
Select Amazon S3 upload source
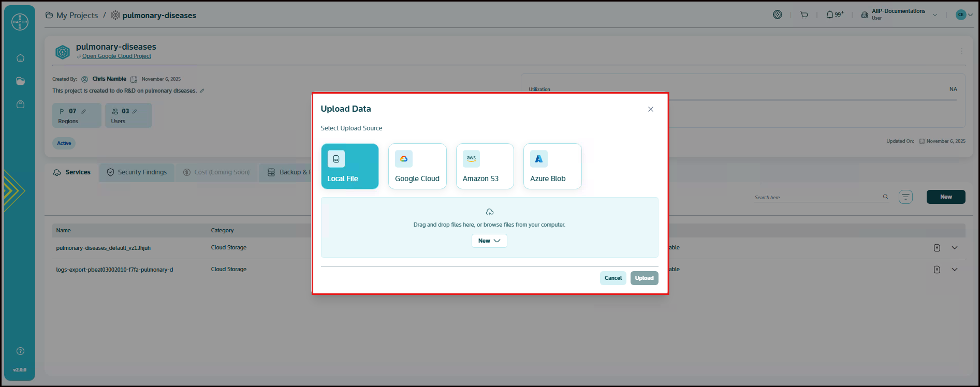pos(485,166)
